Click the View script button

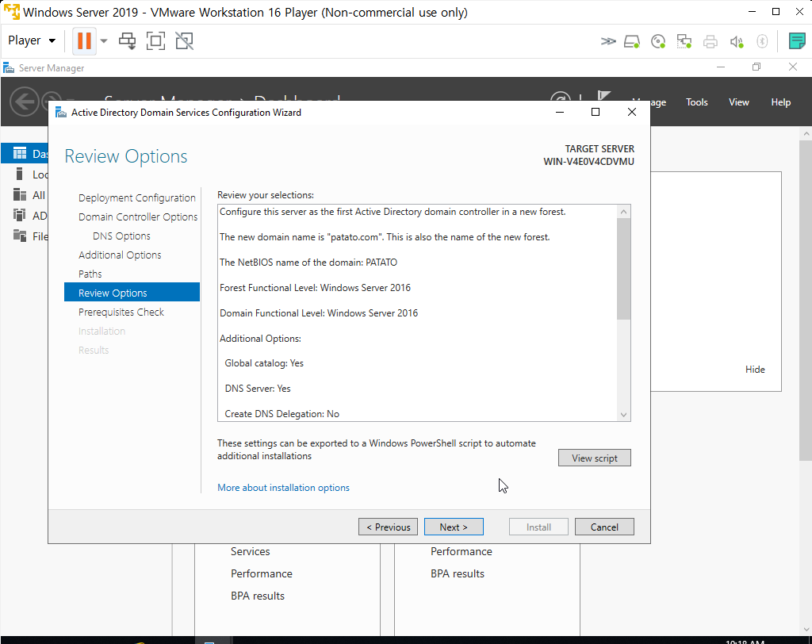coord(594,458)
